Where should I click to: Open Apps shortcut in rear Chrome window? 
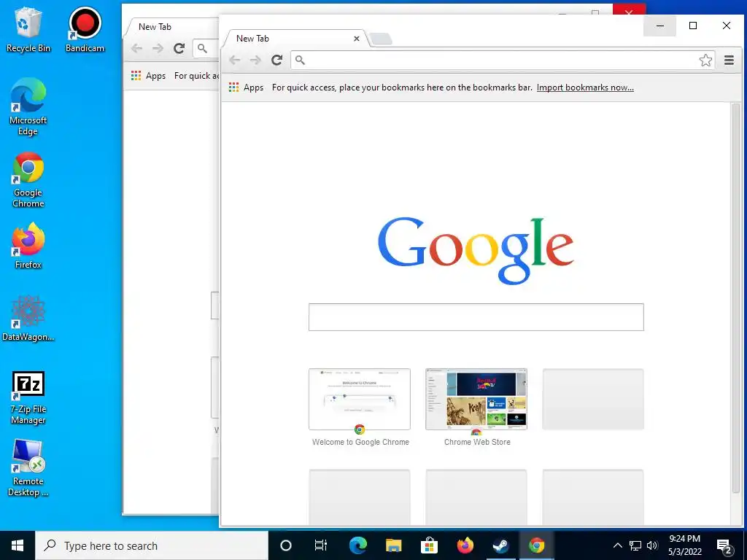coord(149,76)
